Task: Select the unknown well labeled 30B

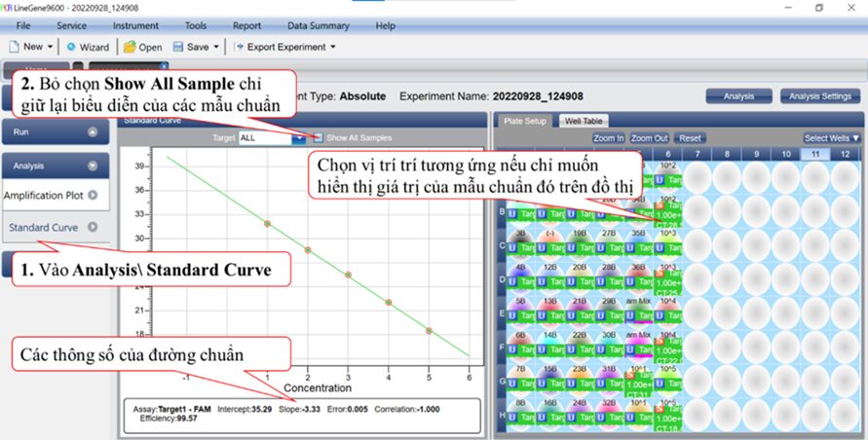Action: point(609,347)
